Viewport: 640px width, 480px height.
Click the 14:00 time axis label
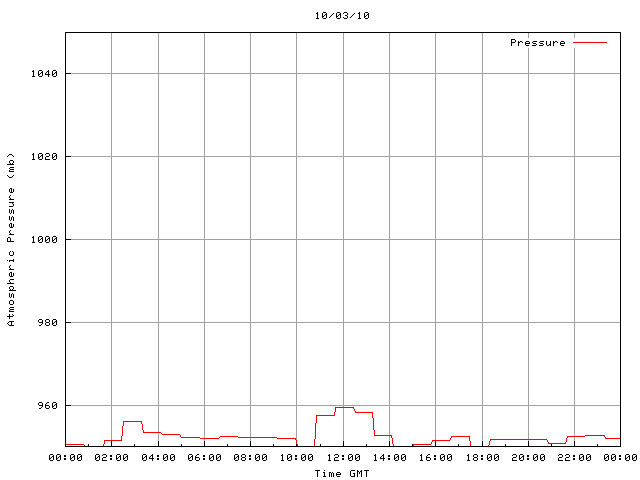[390, 458]
